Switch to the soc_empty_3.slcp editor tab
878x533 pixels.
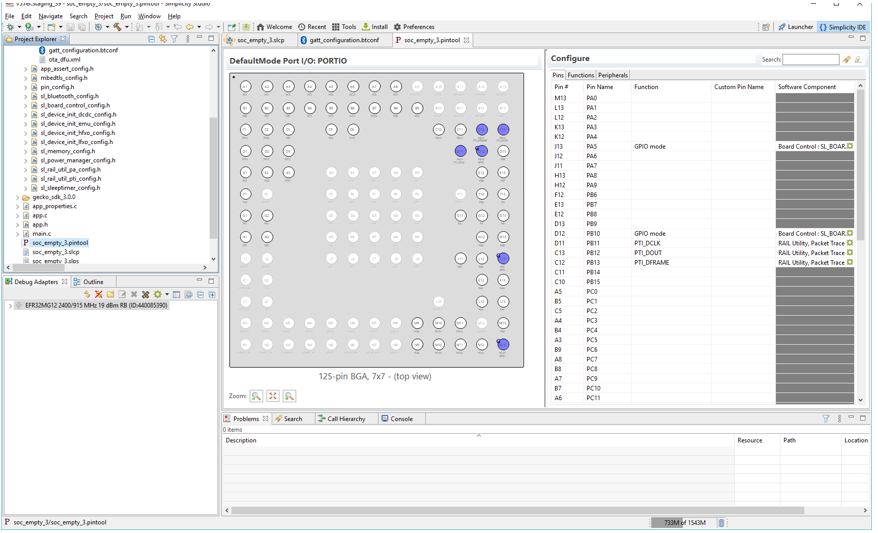pos(256,40)
